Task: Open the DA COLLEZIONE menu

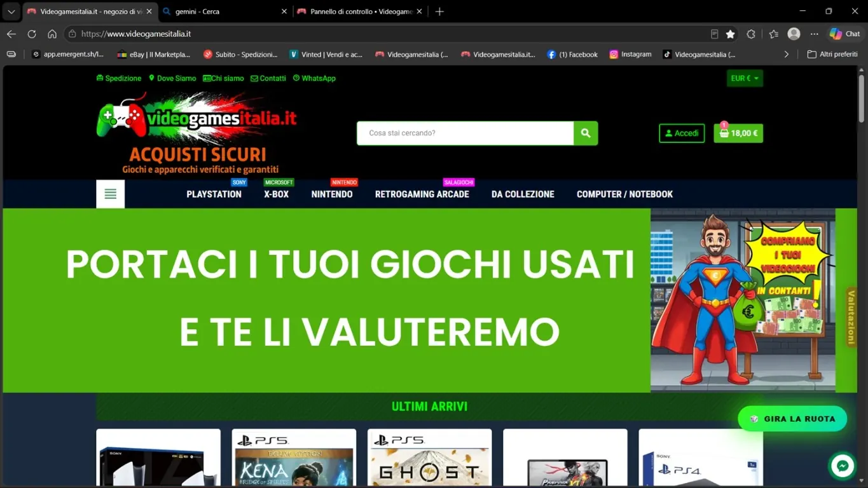Action: pyautogui.click(x=523, y=194)
